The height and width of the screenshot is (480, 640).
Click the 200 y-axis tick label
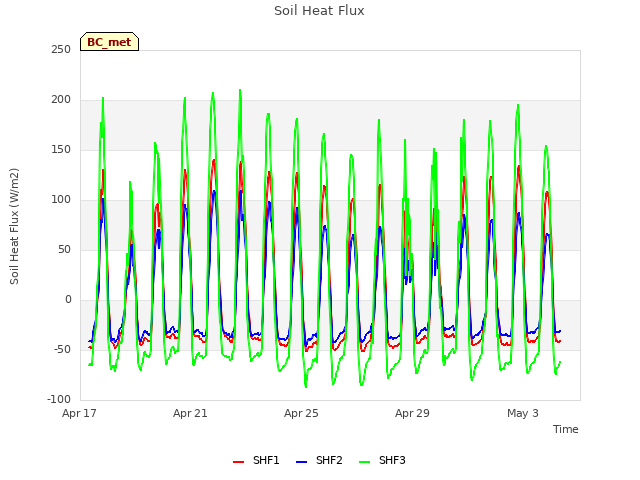click(61, 100)
